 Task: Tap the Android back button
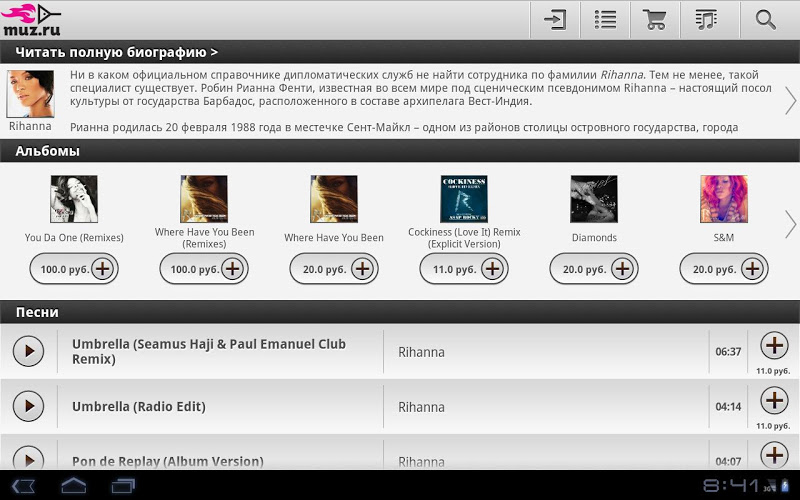click(x=23, y=486)
